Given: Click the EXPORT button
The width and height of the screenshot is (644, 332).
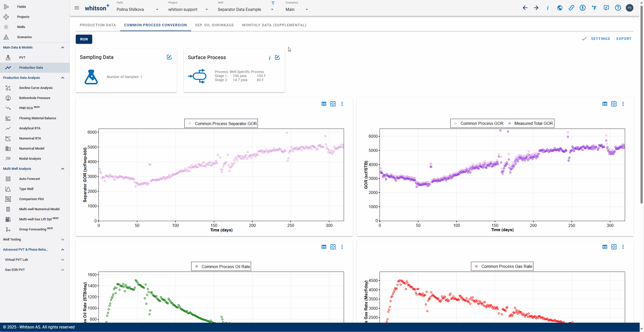Looking at the screenshot, I should 624,39.
